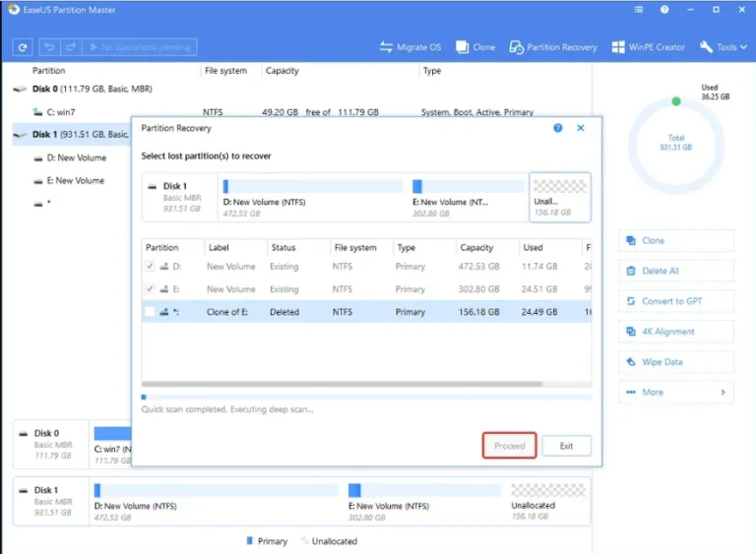Select Disk 0 in partition list
The height and width of the screenshot is (554, 756).
[92, 89]
